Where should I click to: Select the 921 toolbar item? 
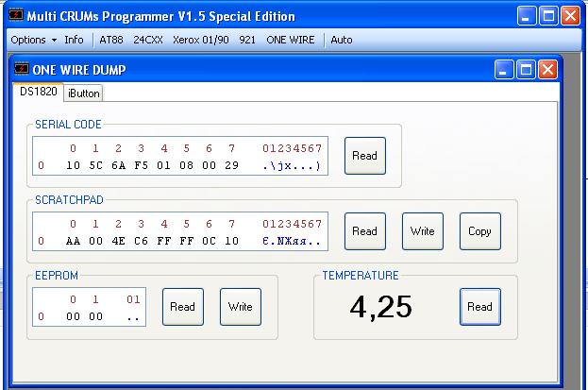247,40
